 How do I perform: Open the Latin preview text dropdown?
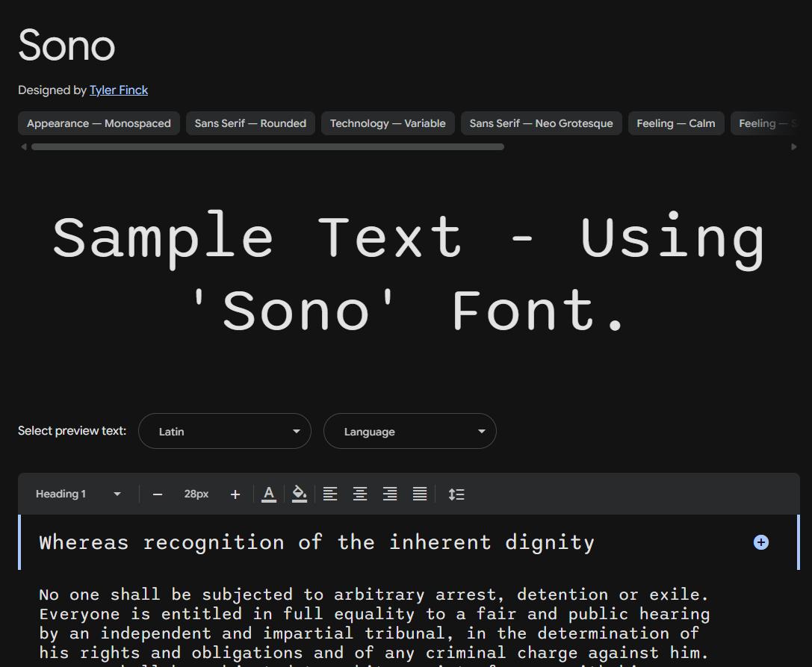pyautogui.click(x=225, y=431)
